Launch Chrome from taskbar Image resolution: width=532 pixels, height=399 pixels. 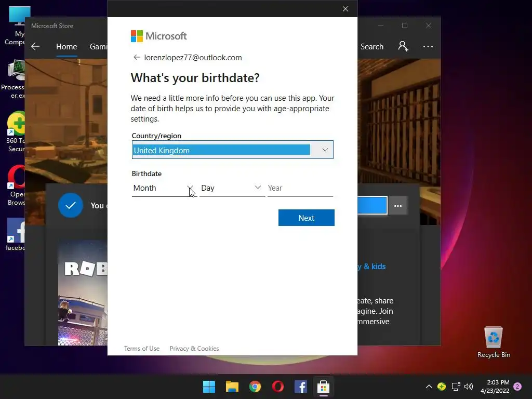(255, 387)
